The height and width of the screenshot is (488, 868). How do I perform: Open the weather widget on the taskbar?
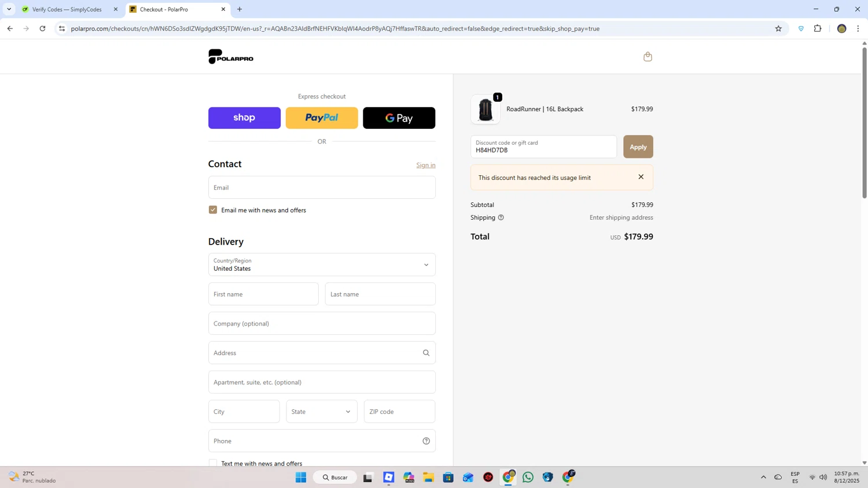click(32, 477)
